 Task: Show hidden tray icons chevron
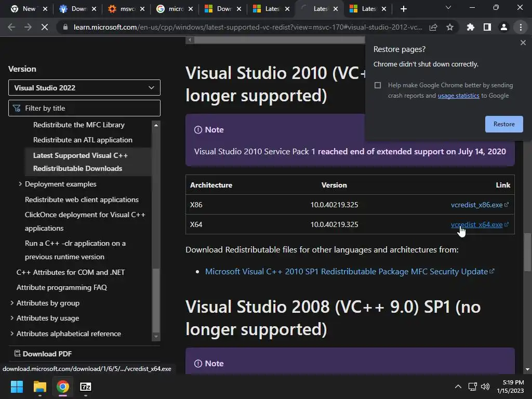click(x=458, y=387)
